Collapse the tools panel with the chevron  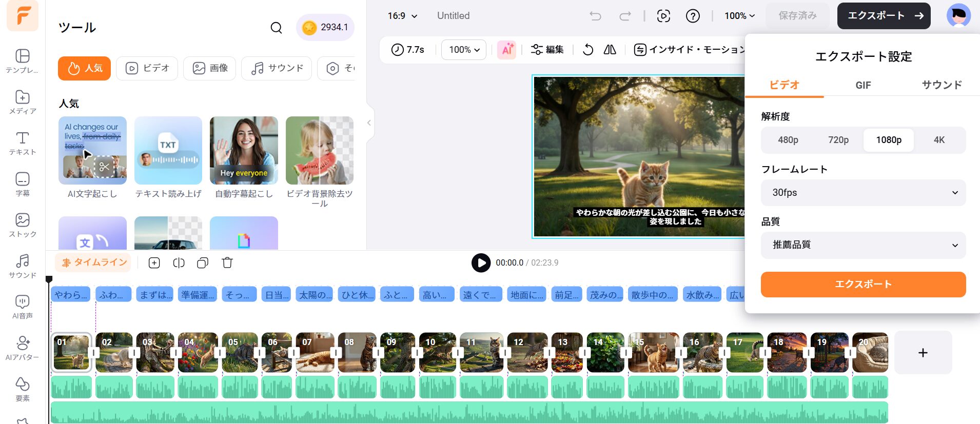pyautogui.click(x=369, y=123)
